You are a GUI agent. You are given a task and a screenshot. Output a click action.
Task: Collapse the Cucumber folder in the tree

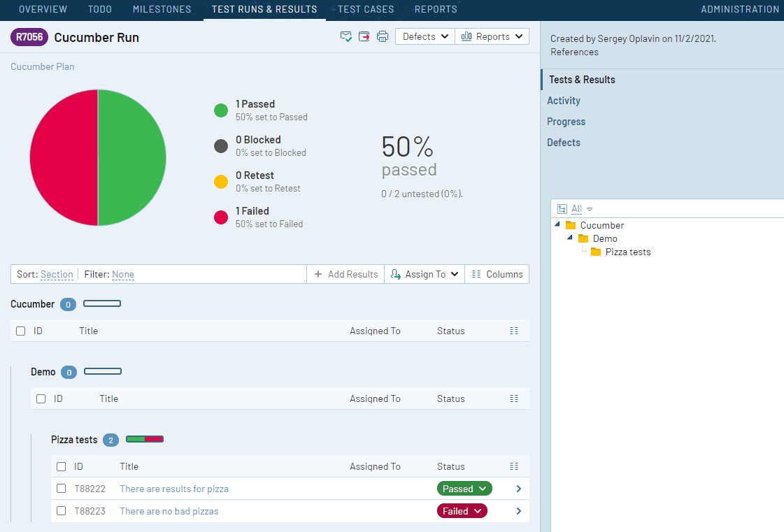pos(557,225)
